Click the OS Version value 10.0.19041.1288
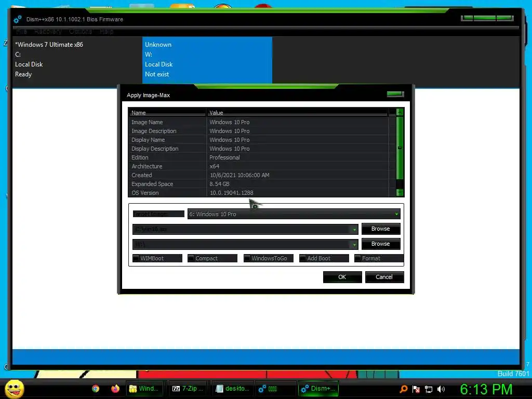Image resolution: width=532 pixels, height=399 pixels. click(x=231, y=193)
